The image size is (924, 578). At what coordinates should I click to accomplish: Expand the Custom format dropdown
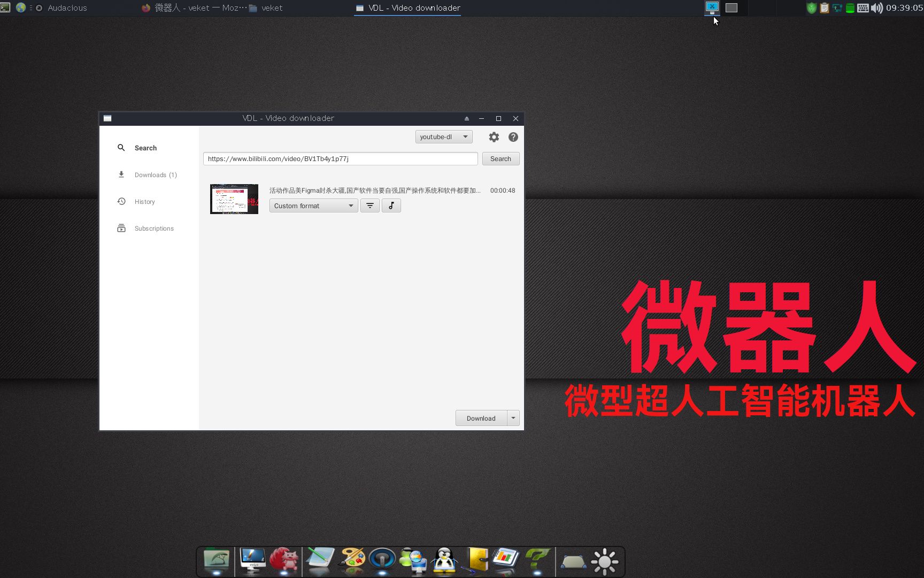tap(313, 206)
